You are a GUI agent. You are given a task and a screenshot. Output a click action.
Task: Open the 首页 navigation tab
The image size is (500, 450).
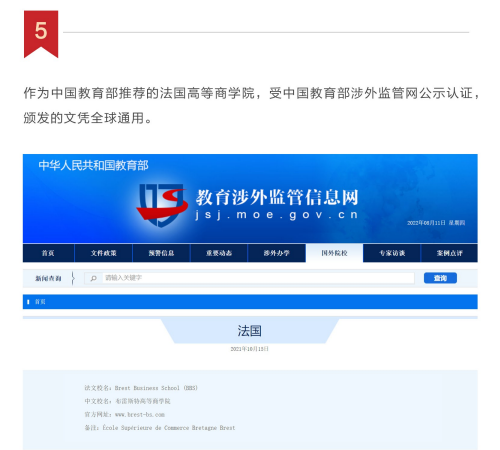[48, 253]
